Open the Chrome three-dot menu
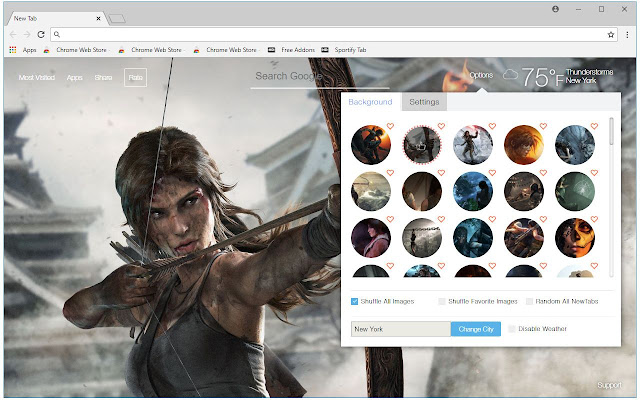 (627, 35)
